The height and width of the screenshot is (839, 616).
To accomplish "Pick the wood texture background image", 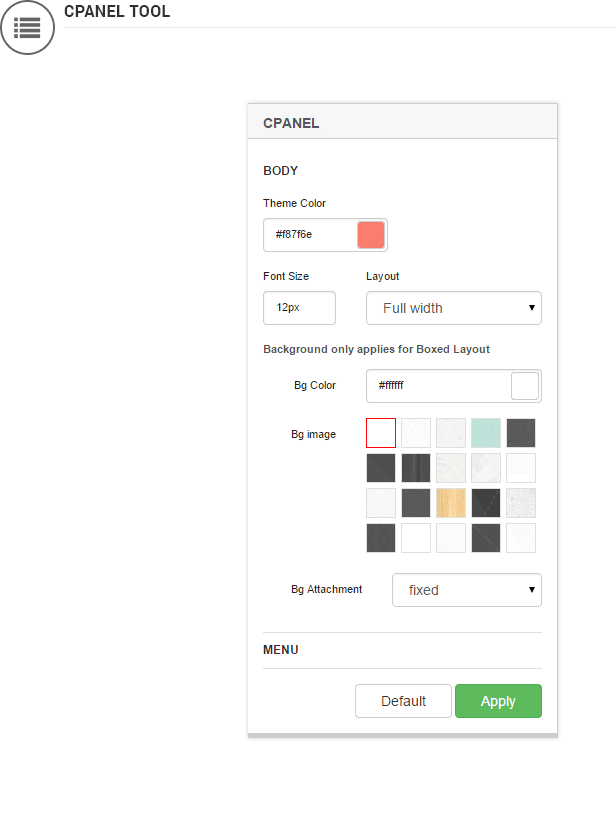I will click(x=451, y=503).
